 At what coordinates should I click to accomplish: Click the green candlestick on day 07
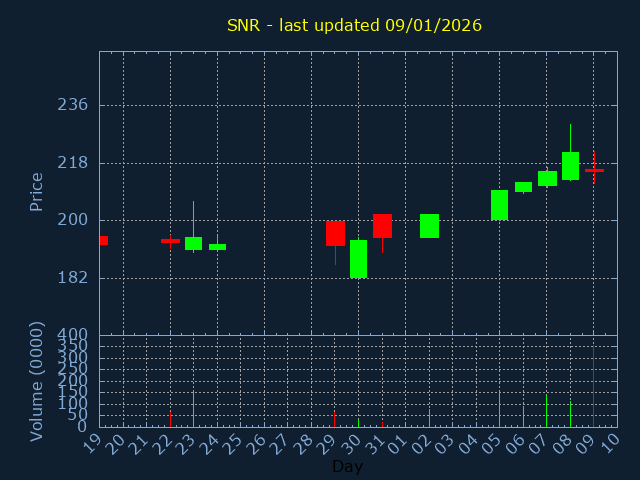(x=547, y=178)
